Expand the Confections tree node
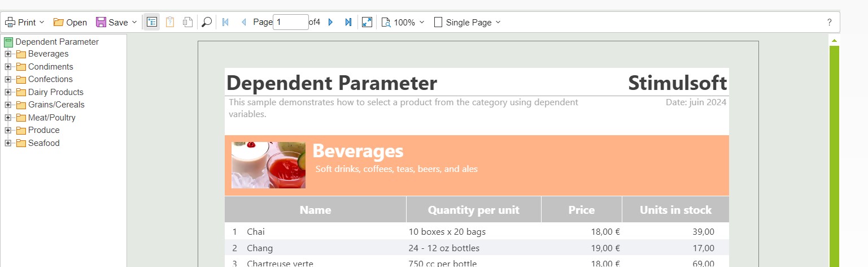This screenshot has height=267, width=868. tap(8, 80)
